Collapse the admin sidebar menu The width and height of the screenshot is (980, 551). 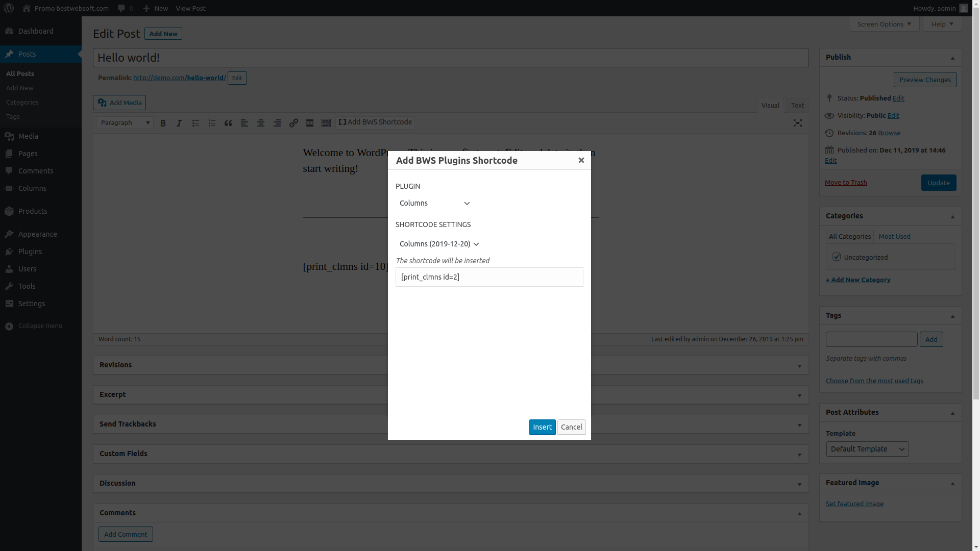(41, 326)
